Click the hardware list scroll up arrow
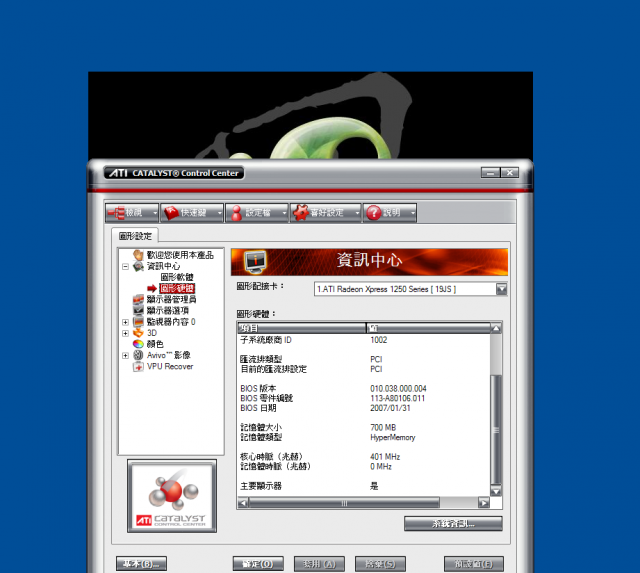The height and width of the screenshot is (573, 640). 496,328
